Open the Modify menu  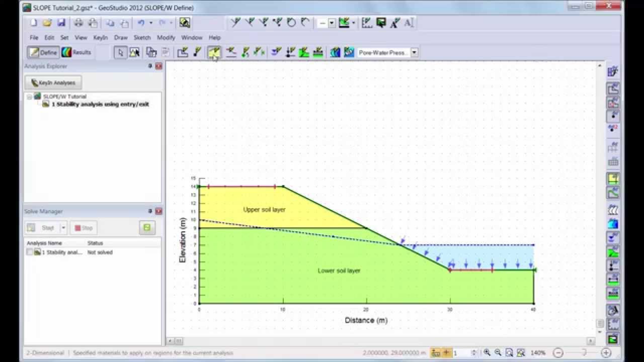click(x=166, y=38)
